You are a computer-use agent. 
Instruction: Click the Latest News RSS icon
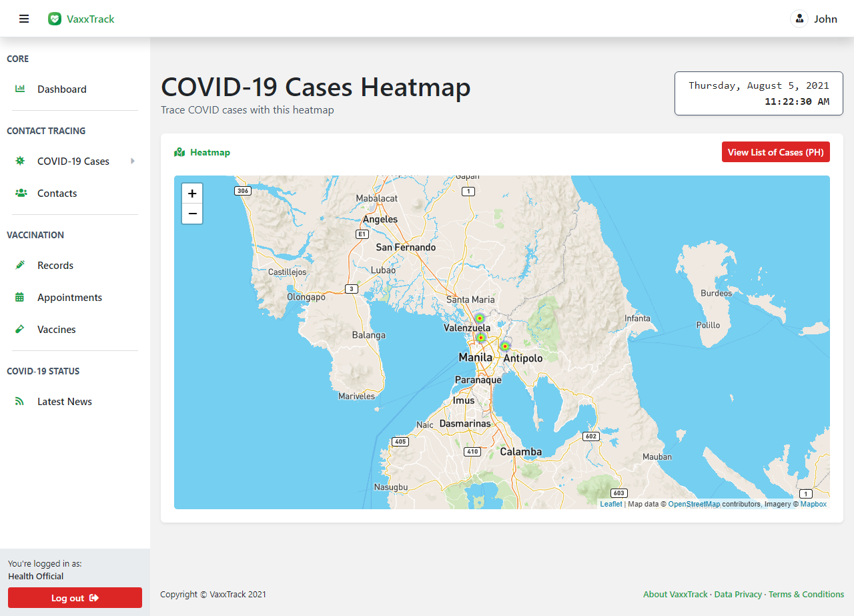(x=20, y=401)
